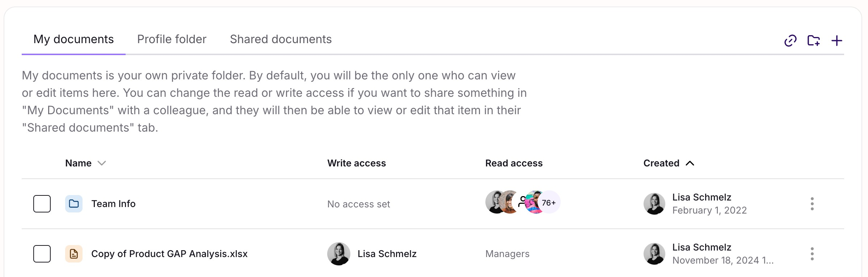This screenshot has height=277, width=868.
Task: Click the 76+ read access avatar badge
Action: point(549,203)
